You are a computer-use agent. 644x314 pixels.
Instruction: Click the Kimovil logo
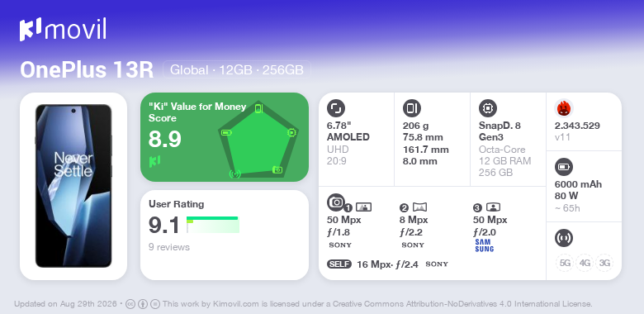(x=63, y=29)
